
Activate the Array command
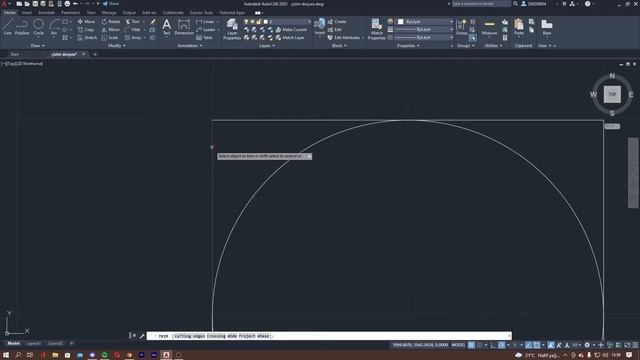pyautogui.click(x=133, y=38)
